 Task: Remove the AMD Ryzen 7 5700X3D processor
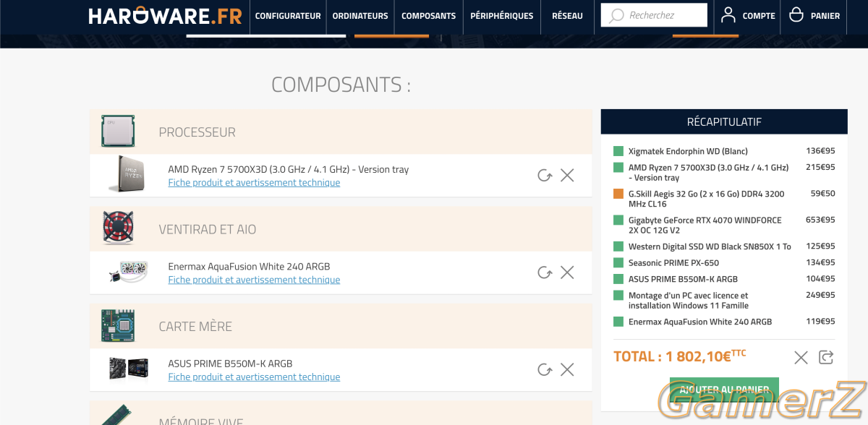567,175
